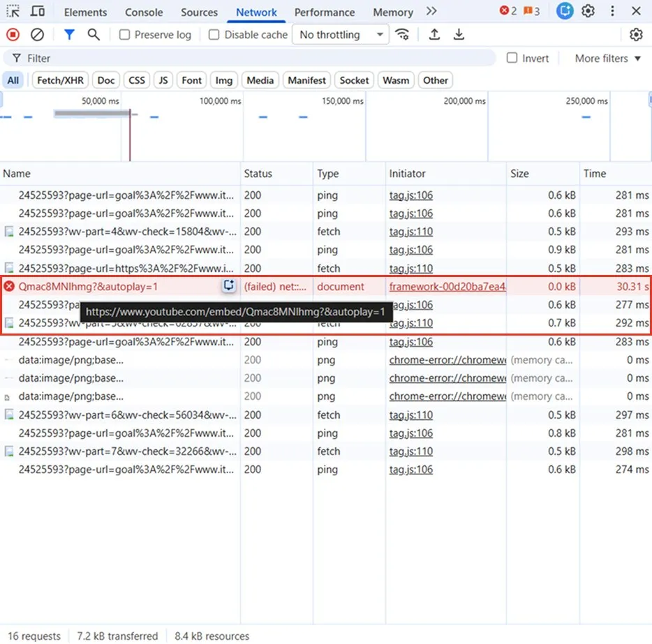The height and width of the screenshot is (644, 652).
Task: Sort requests by the Size column header
Action: (x=542, y=174)
